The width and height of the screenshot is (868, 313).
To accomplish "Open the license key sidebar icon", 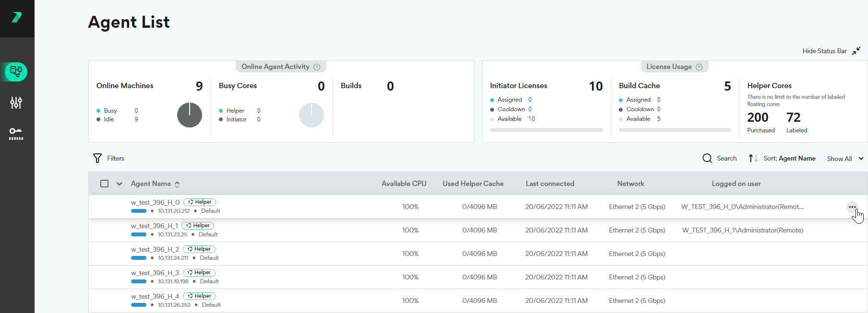I will click(x=16, y=134).
